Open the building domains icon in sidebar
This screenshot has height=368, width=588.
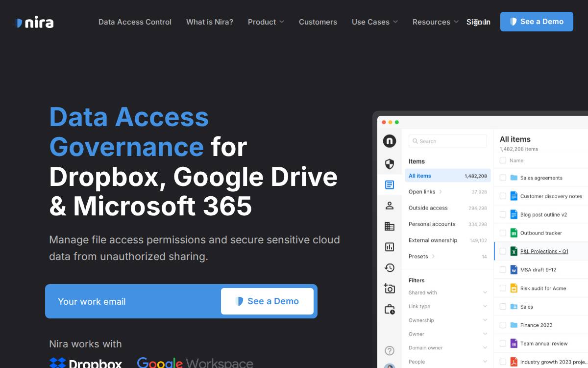point(390,226)
